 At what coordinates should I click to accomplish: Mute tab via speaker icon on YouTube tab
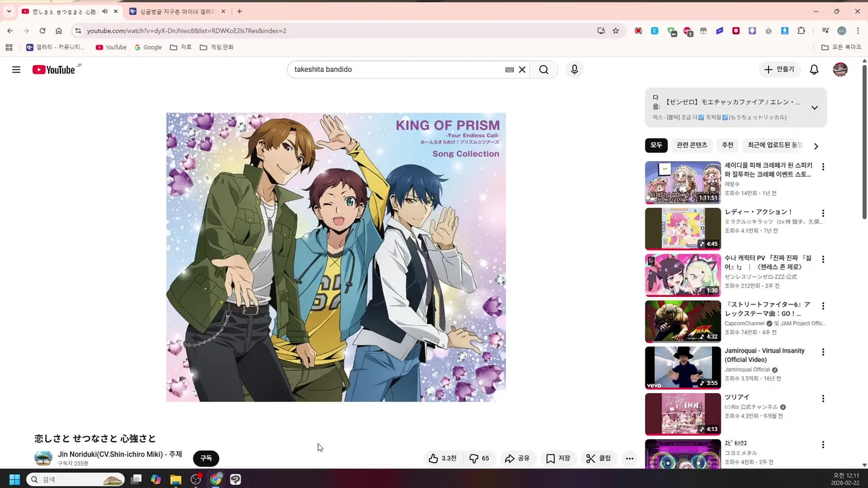104,12
